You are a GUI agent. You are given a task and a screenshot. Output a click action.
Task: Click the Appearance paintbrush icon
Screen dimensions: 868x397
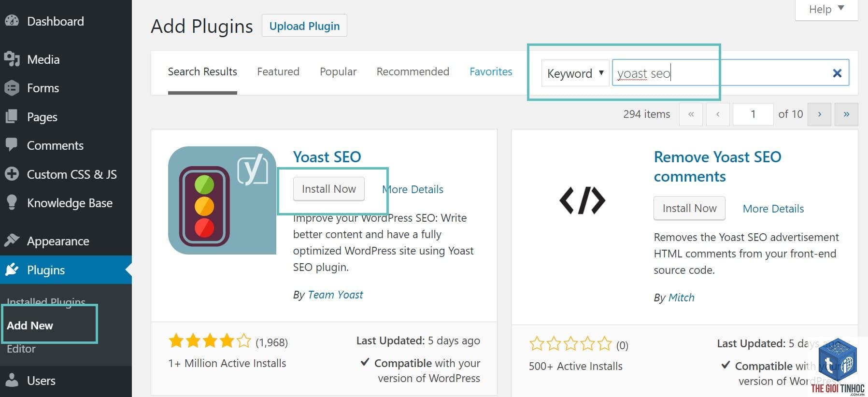[12, 240]
